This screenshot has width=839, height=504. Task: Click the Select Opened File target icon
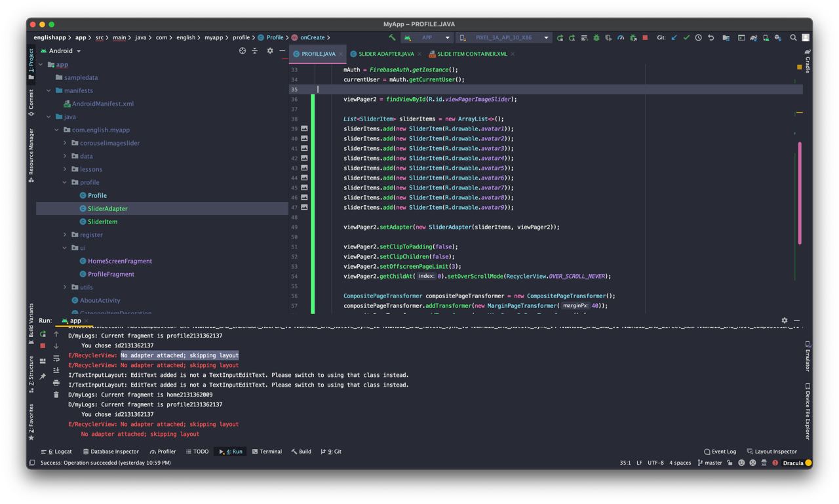(x=243, y=50)
